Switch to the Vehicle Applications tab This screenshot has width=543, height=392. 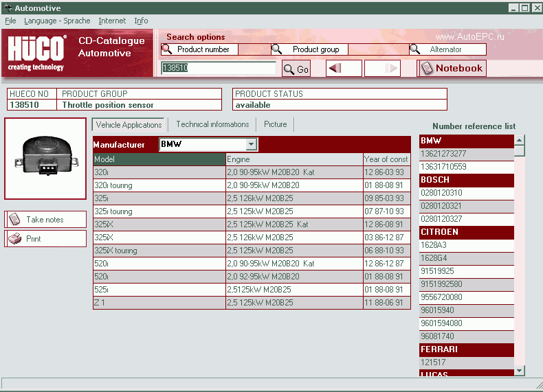tap(129, 124)
